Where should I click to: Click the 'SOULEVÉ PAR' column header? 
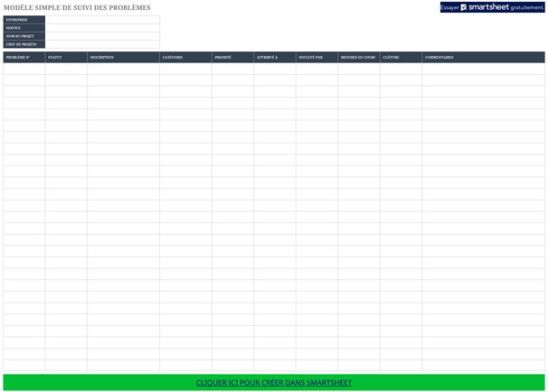[x=317, y=57]
